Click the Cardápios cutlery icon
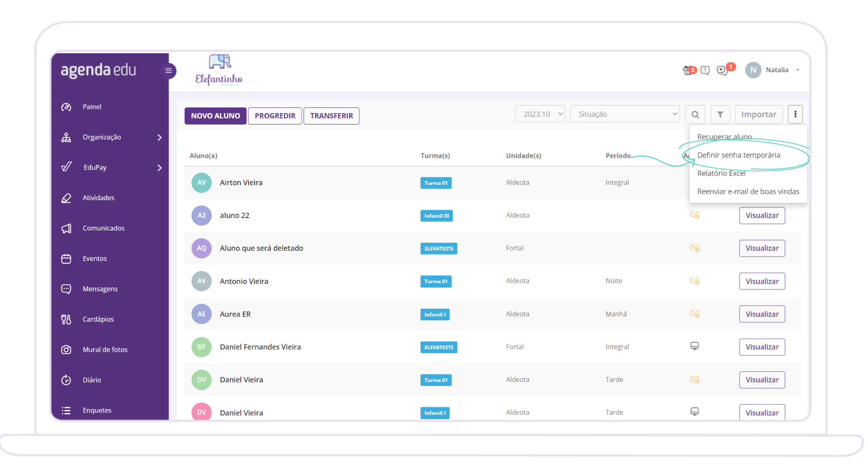Image resolution: width=868 pixels, height=470 pixels. tap(67, 319)
